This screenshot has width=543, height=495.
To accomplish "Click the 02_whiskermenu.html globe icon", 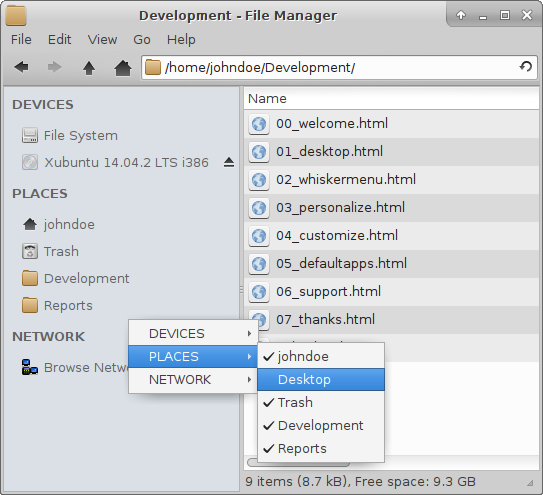I will (259, 180).
